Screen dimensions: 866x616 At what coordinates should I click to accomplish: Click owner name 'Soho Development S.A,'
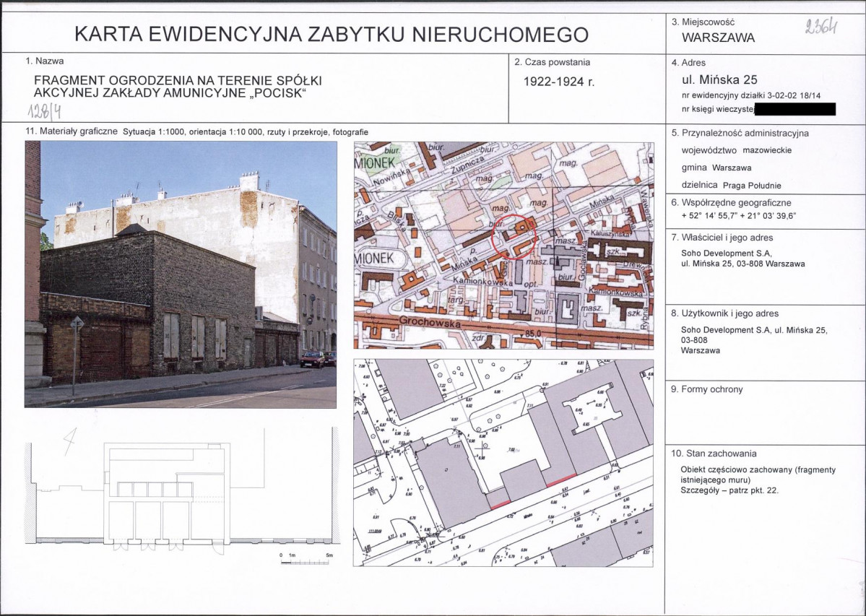726,253
